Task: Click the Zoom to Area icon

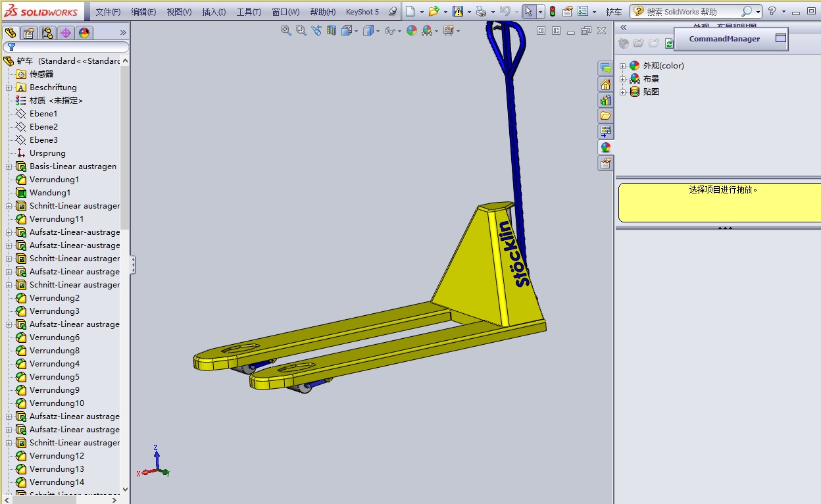Action: point(301,30)
